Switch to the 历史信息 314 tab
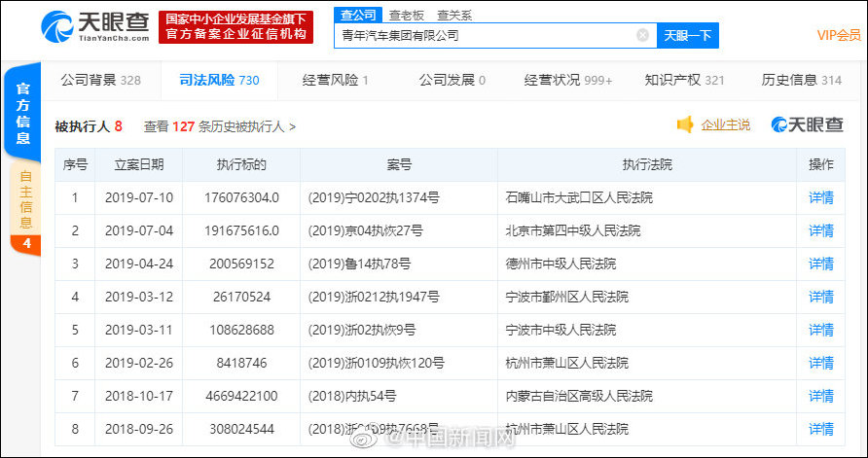The width and height of the screenshot is (868, 458). [x=802, y=80]
